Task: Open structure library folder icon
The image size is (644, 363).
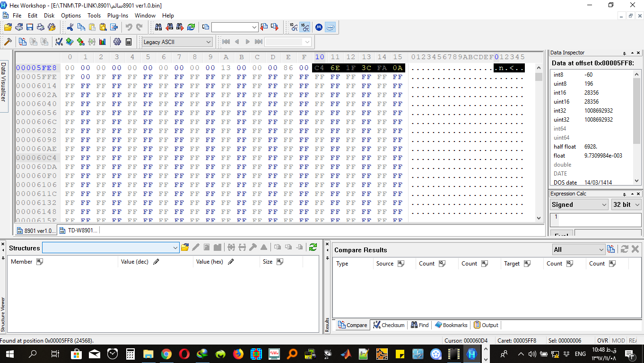Action: (x=185, y=247)
